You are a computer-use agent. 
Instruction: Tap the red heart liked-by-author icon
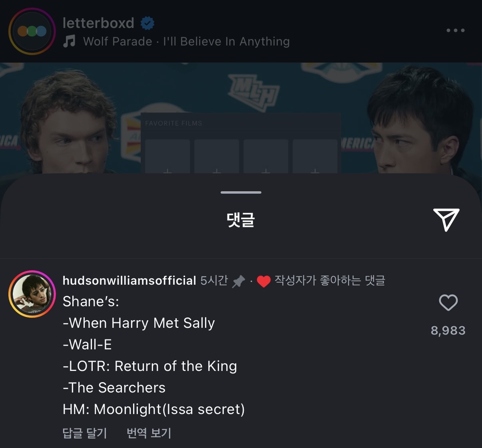pyautogui.click(x=263, y=281)
